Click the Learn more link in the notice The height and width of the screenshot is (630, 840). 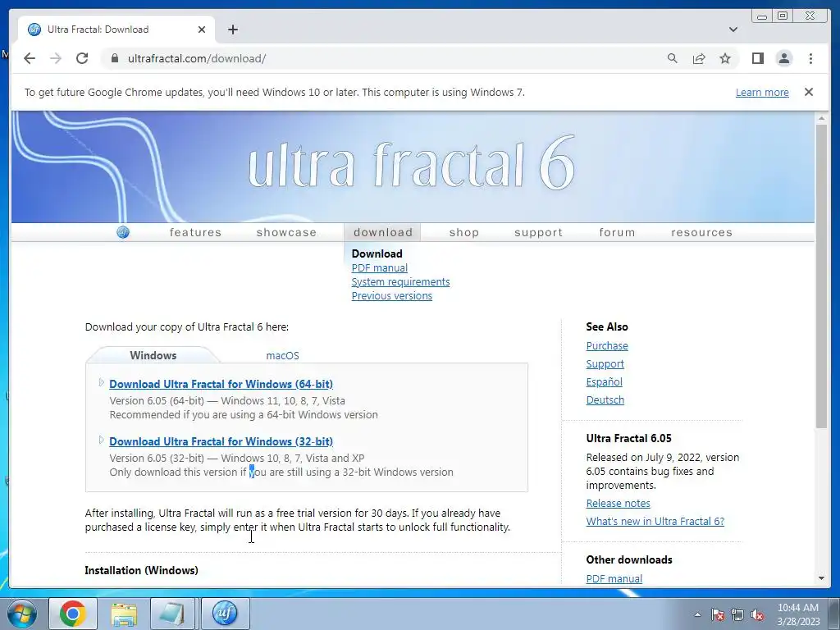coord(762,92)
